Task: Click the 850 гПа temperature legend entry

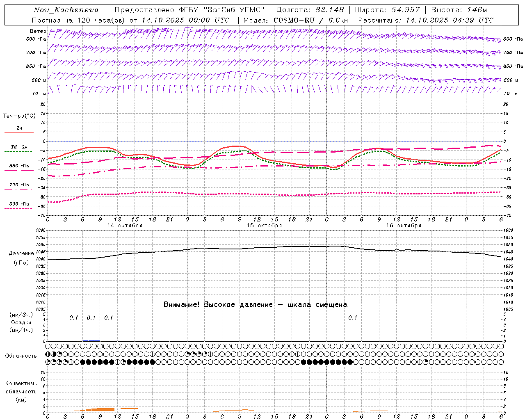Action: coord(19,166)
